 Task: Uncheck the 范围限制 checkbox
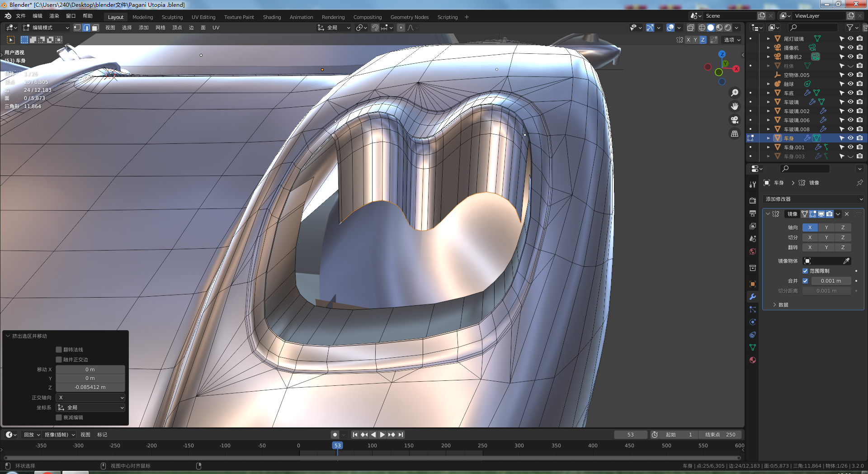click(x=805, y=271)
